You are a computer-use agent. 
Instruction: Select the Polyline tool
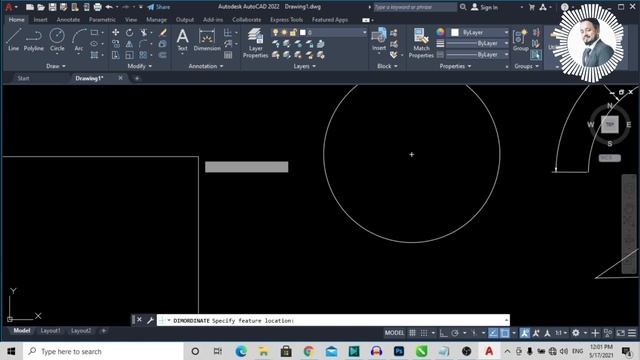[33, 39]
